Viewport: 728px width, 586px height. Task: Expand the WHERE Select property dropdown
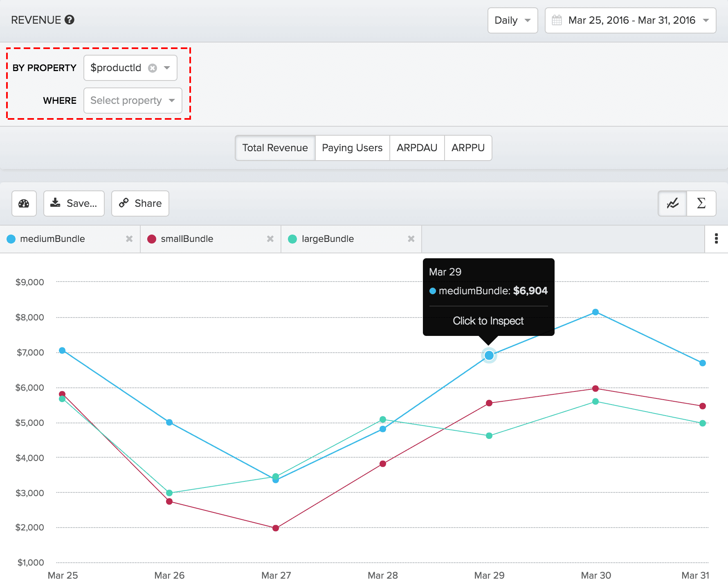click(x=133, y=101)
